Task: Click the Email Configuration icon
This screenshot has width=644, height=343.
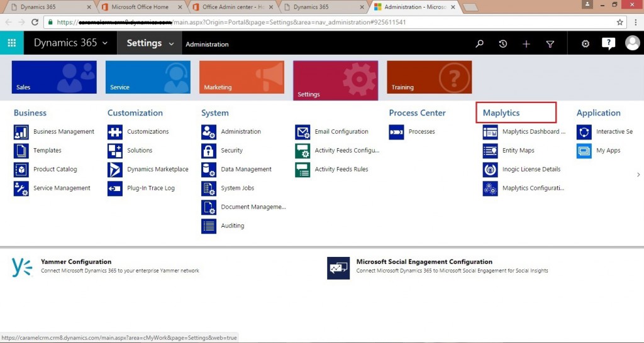Action: tap(303, 132)
